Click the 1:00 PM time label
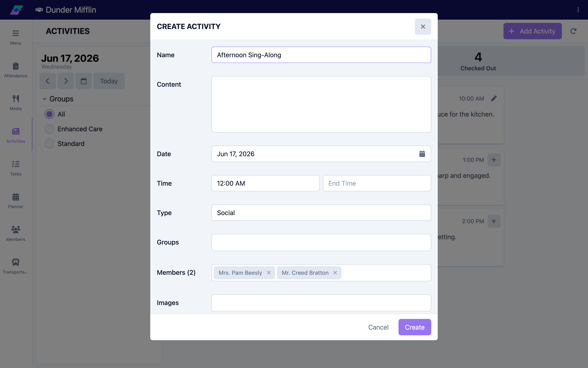Screen dimensions: 588x368 473,160
